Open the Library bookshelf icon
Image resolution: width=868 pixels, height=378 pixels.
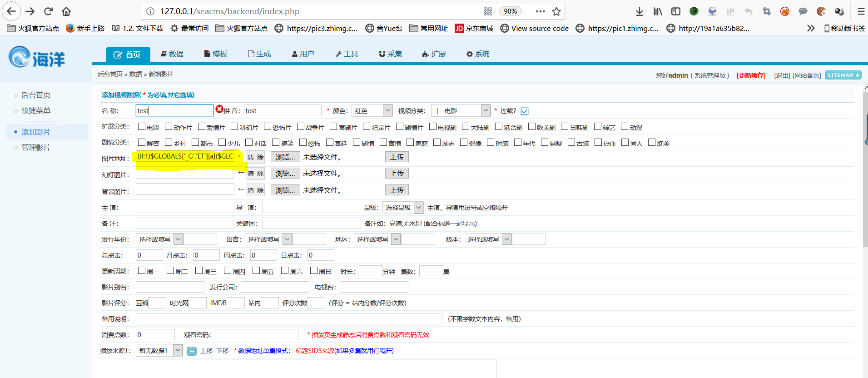[657, 11]
